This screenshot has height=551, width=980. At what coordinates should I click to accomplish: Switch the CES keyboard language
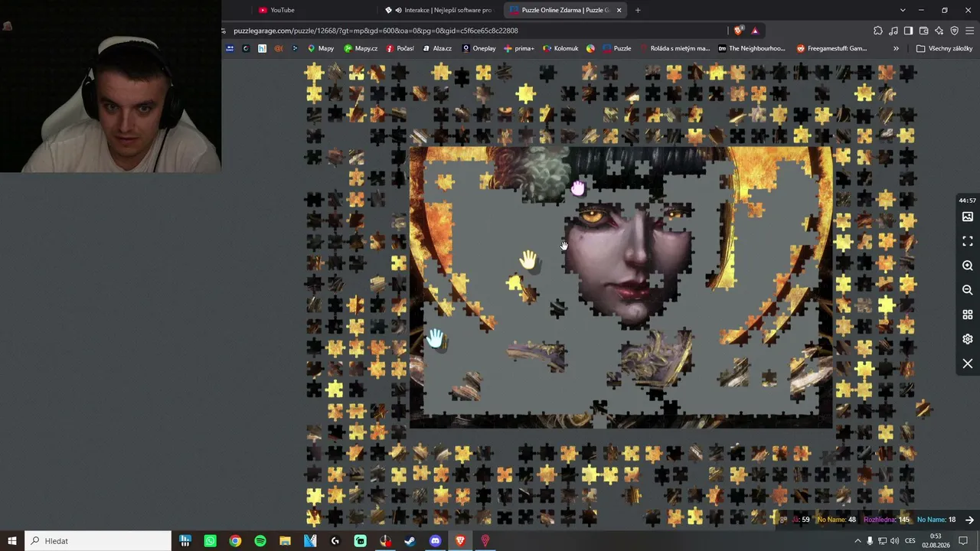910,541
